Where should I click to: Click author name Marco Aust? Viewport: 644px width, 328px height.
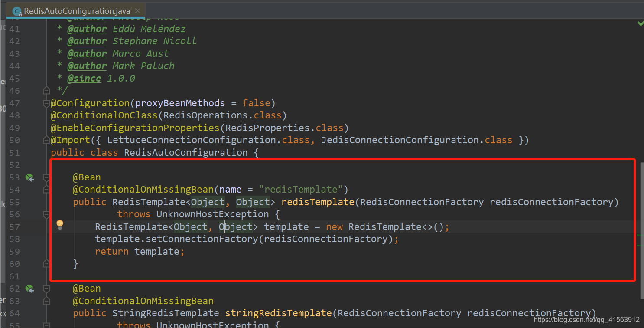[140, 54]
